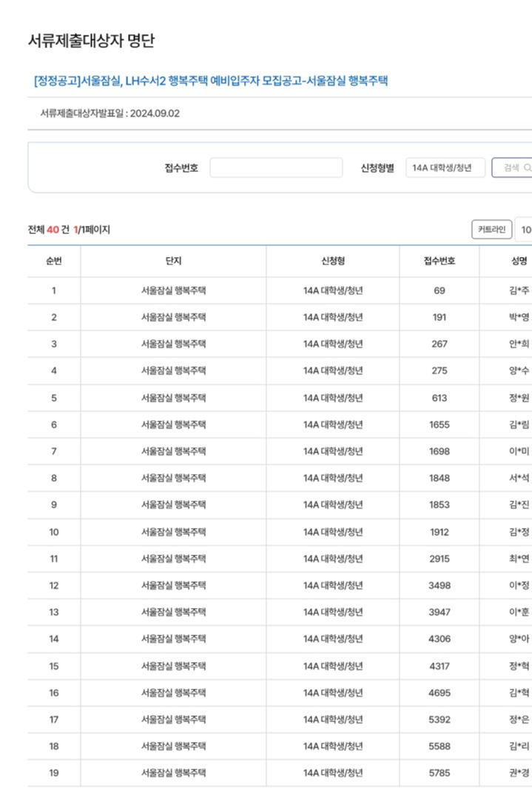
Task: Select receipt number 4306 cell
Action: pos(440,638)
